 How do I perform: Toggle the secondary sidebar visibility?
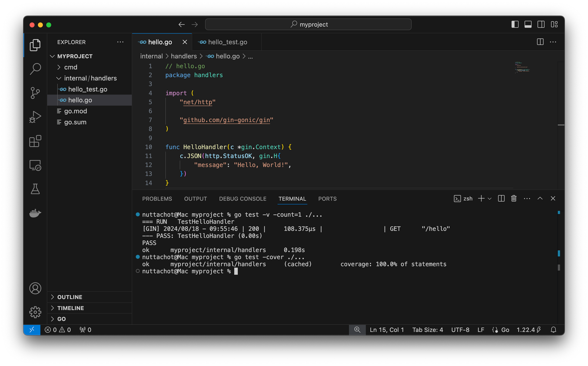(541, 24)
